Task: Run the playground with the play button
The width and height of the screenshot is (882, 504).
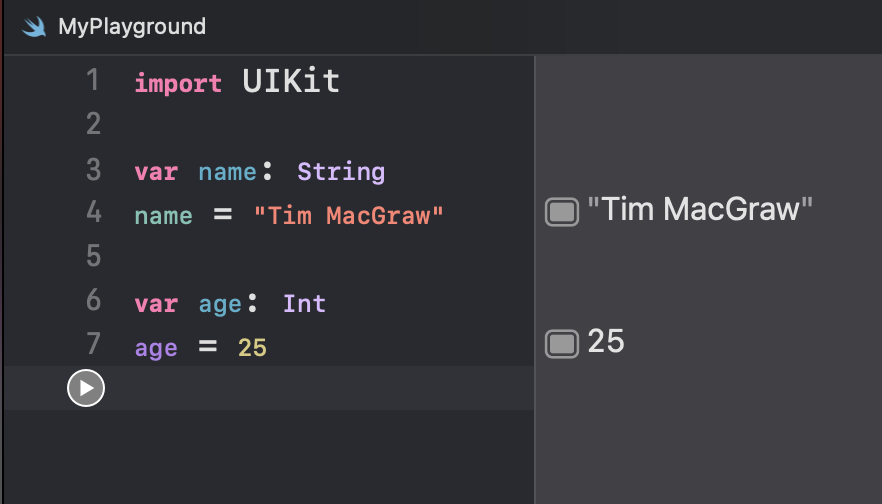Action: (x=86, y=388)
